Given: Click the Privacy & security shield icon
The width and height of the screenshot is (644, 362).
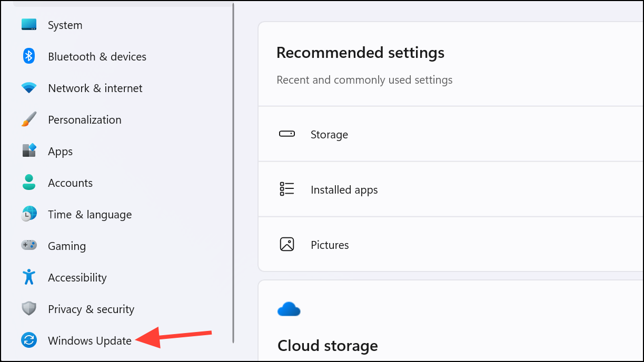Looking at the screenshot, I should [29, 309].
